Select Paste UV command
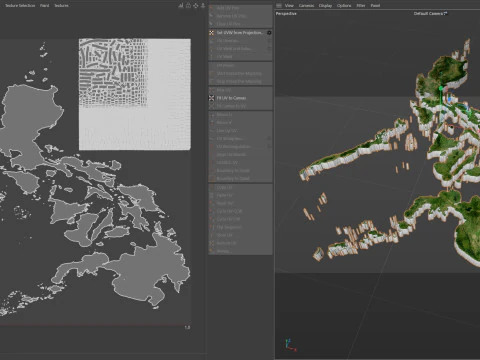Image resolution: width=480 pixels, height=360 pixels. pyautogui.click(x=240, y=195)
